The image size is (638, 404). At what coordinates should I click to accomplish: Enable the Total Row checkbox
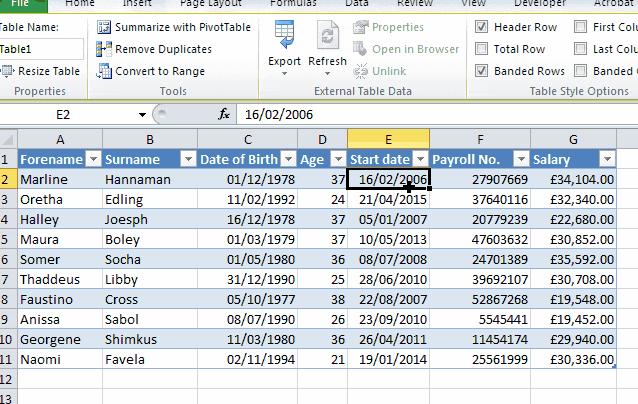point(481,49)
